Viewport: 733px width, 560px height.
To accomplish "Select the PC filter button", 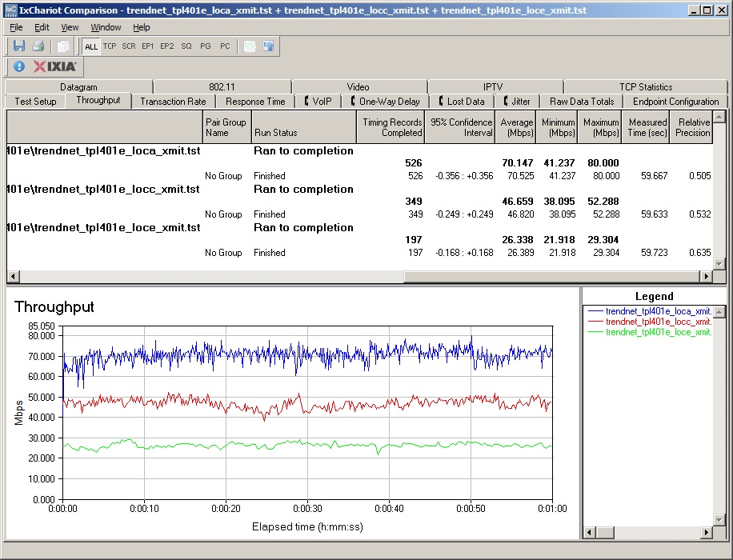I will pyautogui.click(x=225, y=46).
